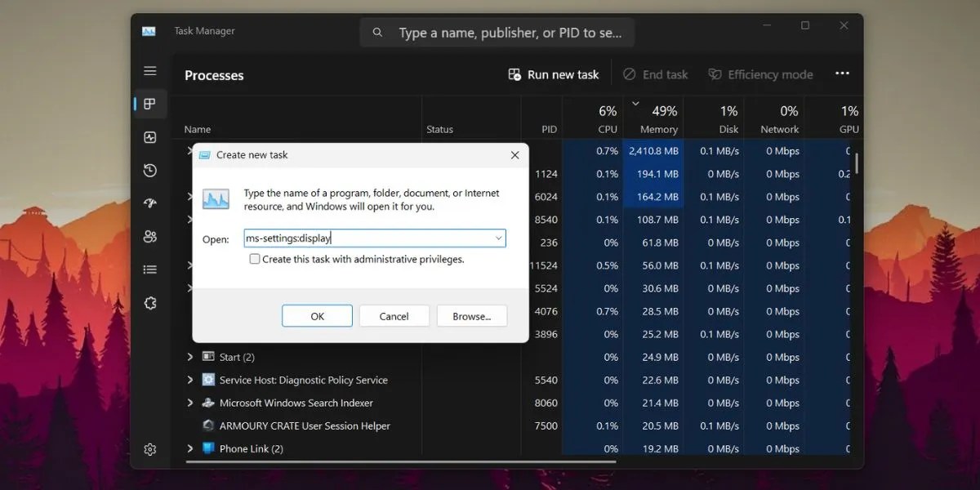The height and width of the screenshot is (490, 980).
Task: Open Task Manager settings via the gear icon
Action: (149, 449)
